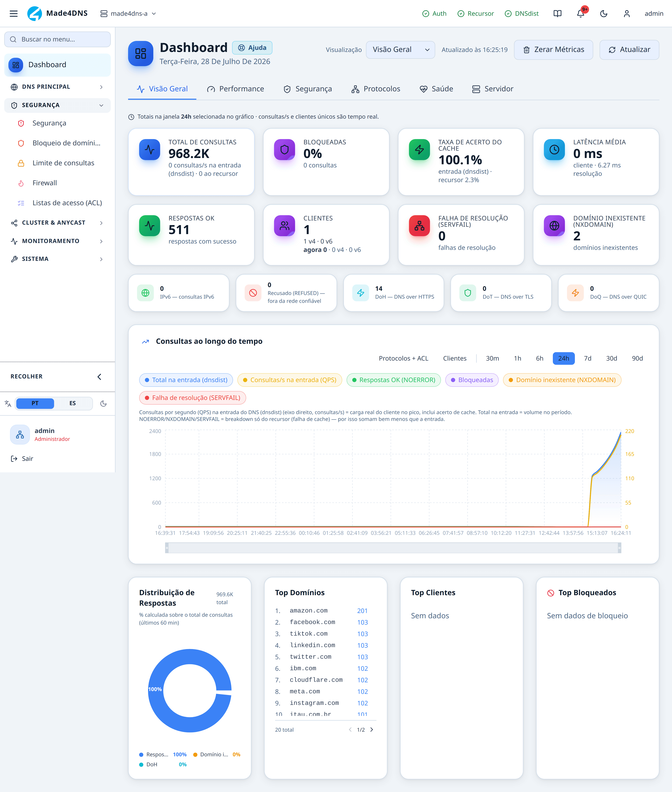Toggle dark mode moon icon in header
The width and height of the screenshot is (672, 792).
point(603,14)
